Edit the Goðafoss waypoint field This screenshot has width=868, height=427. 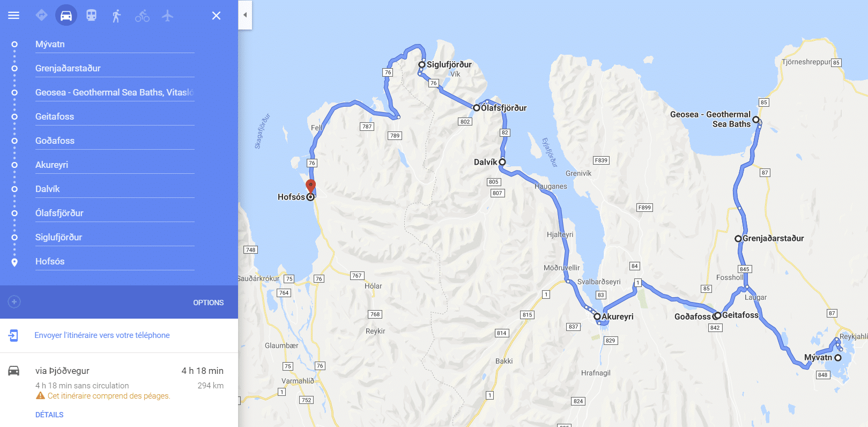click(x=115, y=141)
